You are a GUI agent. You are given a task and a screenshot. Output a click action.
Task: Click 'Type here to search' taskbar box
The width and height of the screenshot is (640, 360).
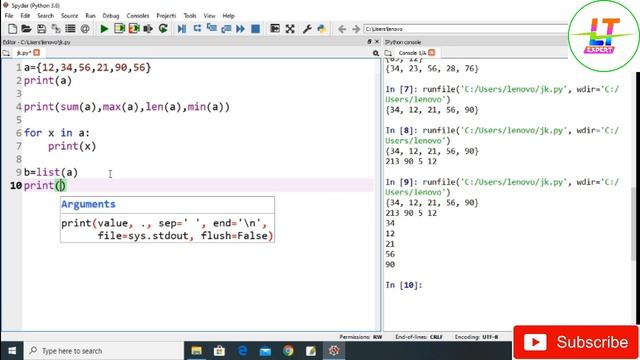(104, 351)
